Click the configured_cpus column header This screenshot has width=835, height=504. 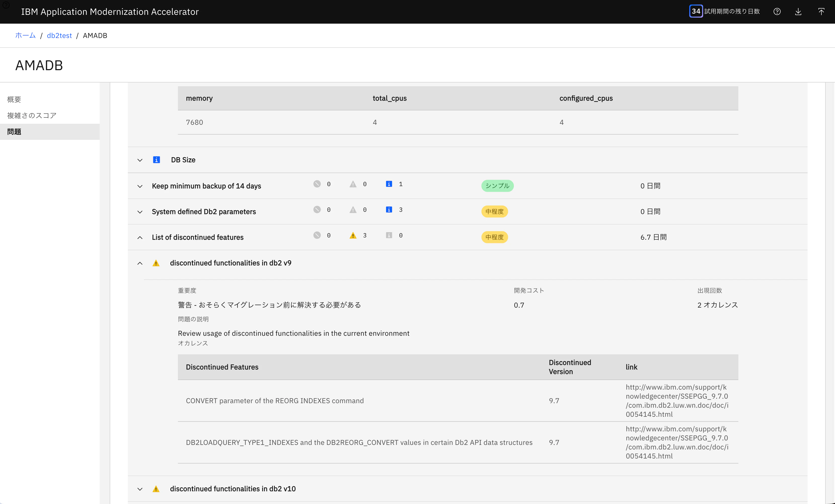pyautogui.click(x=586, y=98)
